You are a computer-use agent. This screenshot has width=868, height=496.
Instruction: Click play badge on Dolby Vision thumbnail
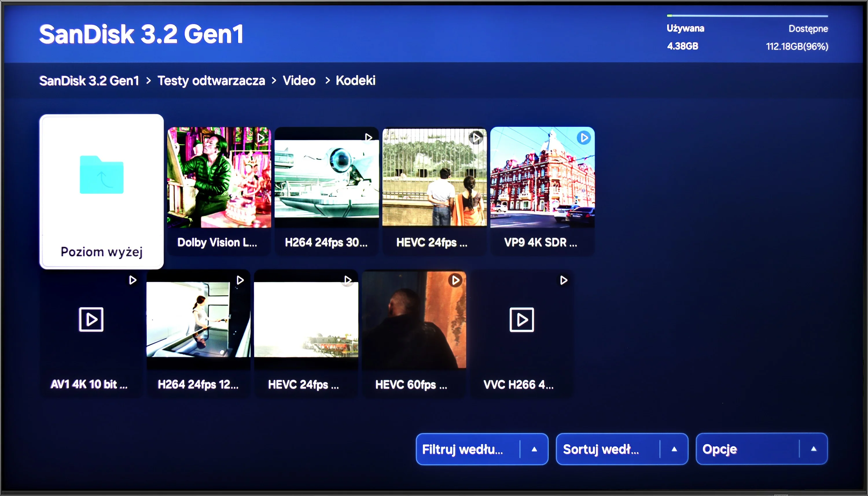261,138
